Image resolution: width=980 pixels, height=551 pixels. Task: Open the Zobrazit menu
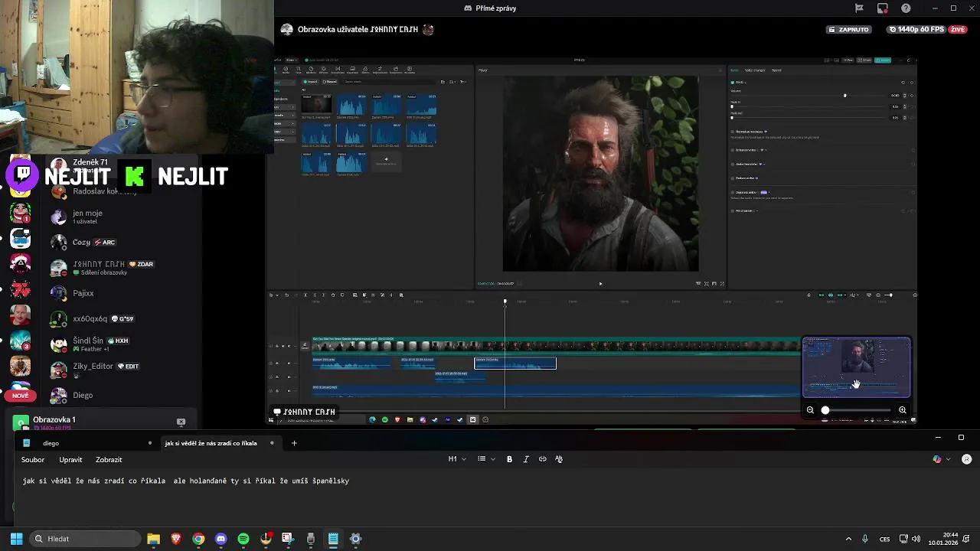pos(109,460)
